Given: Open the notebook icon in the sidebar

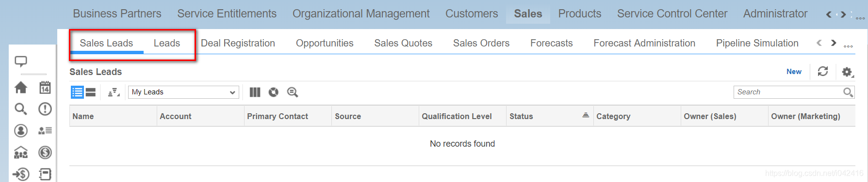Looking at the screenshot, I should click(x=45, y=174).
